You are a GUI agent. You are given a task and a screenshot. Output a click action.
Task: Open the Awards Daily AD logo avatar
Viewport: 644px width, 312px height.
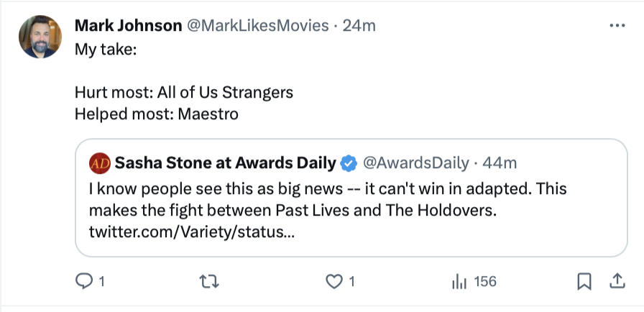point(99,163)
